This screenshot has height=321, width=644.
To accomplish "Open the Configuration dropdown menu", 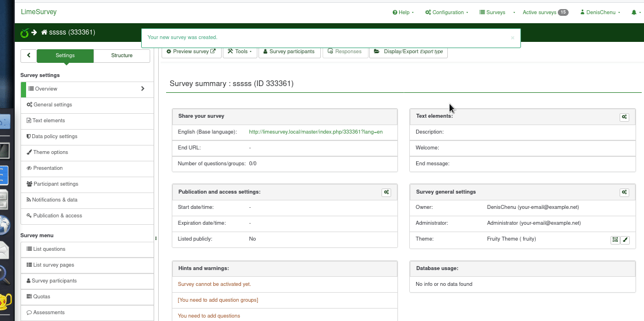I will click(447, 12).
